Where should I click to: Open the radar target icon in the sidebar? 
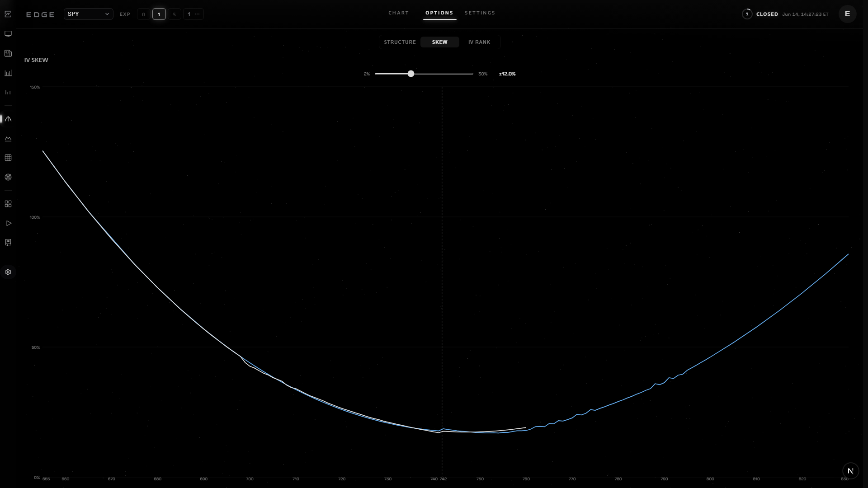point(8,177)
